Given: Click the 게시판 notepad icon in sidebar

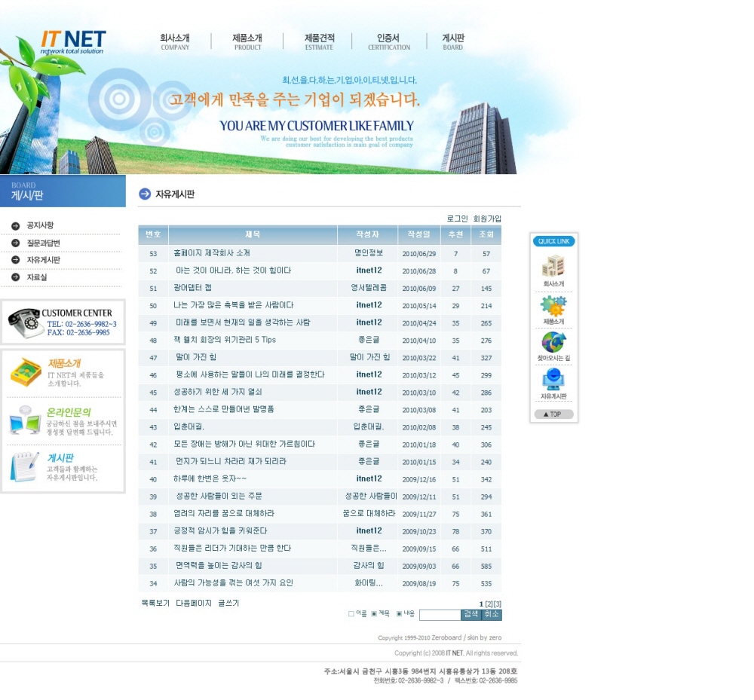Looking at the screenshot, I should point(24,466).
